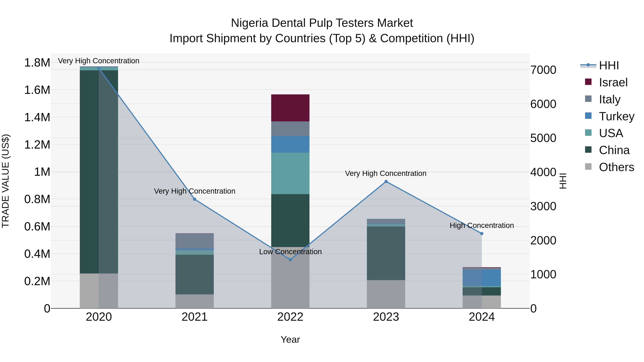Select the USA segment in 2022 bar
This screenshot has height=362, width=644.
pos(290,173)
